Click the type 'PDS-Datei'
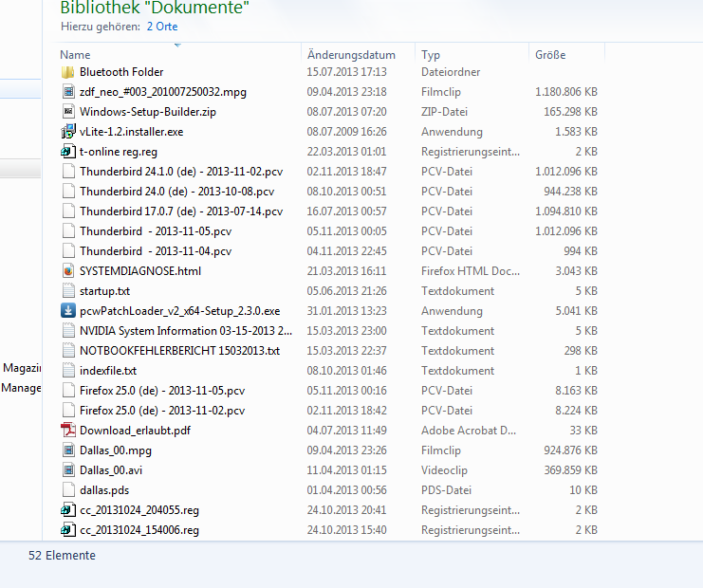The image size is (703, 588). tap(446, 490)
